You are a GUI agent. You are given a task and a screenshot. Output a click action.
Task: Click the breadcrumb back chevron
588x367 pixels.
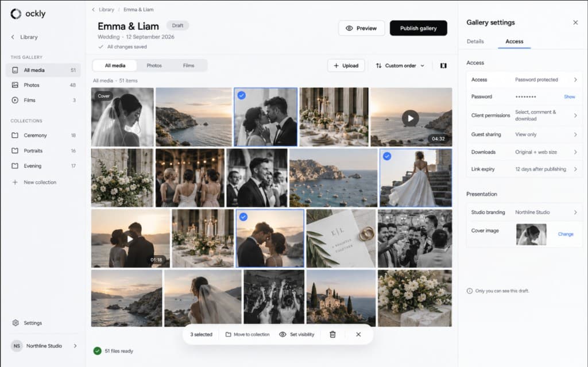point(94,10)
